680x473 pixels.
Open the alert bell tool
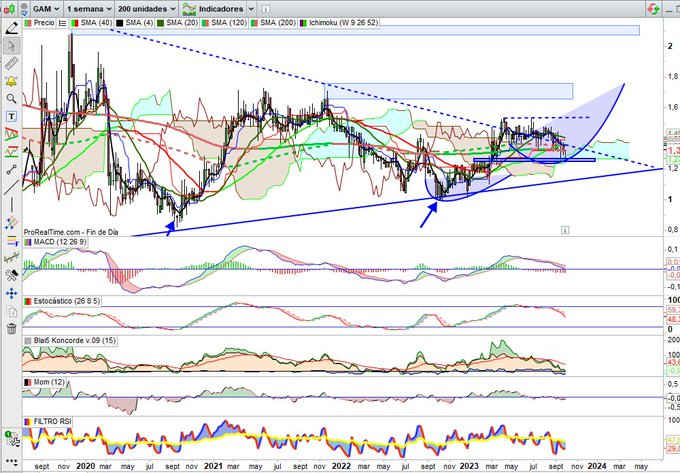tap(12, 81)
